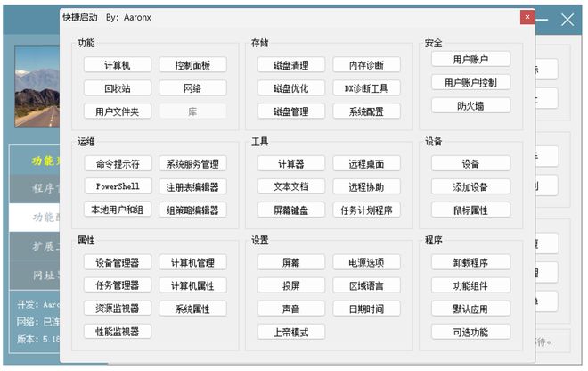Open the 任务计划程序 button

click(366, 210)
